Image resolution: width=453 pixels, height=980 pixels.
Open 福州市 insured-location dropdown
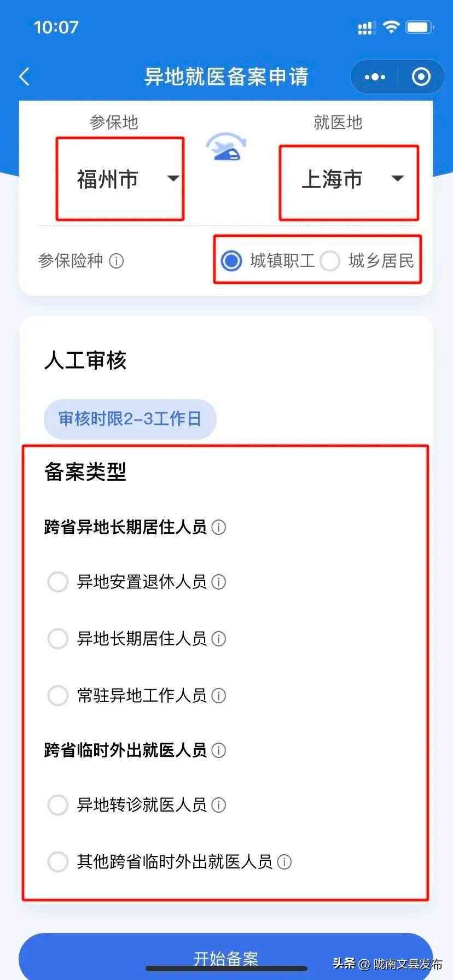tap(120, 179)
